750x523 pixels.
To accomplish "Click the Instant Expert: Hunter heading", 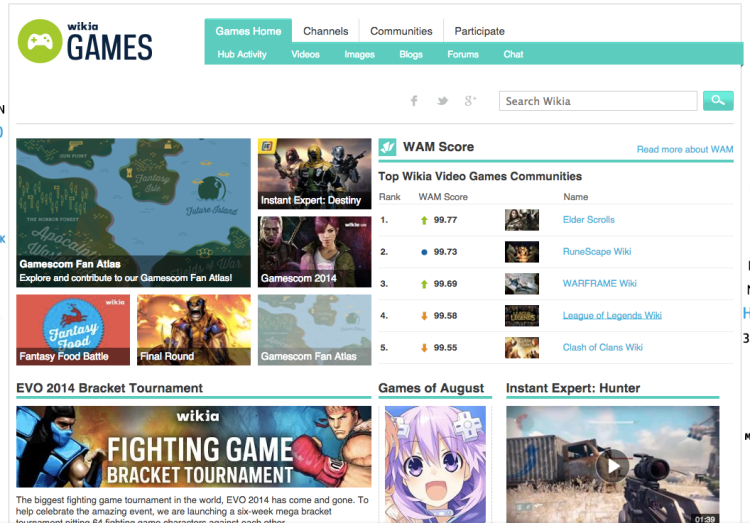I will click(x=573, y=388).
